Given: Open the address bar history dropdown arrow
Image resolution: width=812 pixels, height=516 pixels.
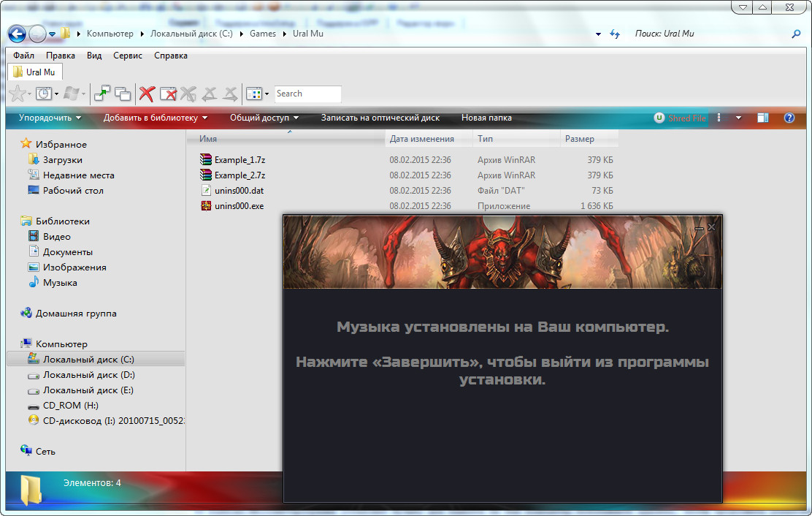Looking at the screenshot, I should (598, 34).
